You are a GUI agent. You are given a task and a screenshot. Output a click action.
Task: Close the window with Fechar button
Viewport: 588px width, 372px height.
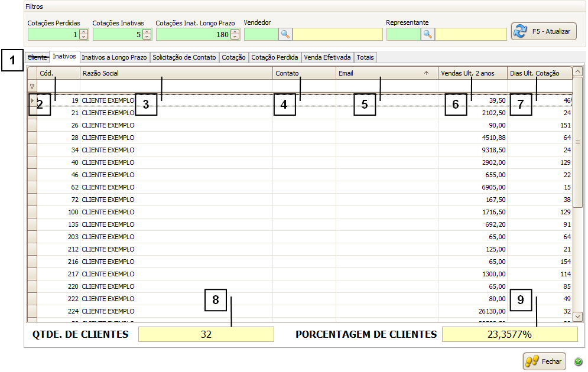tap(544, 361)
